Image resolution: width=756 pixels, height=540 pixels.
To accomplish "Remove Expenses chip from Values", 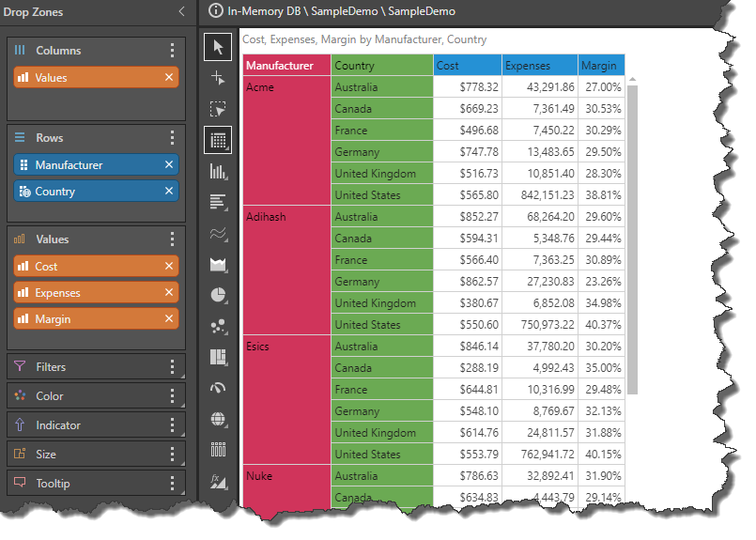I will click(169, 293).
